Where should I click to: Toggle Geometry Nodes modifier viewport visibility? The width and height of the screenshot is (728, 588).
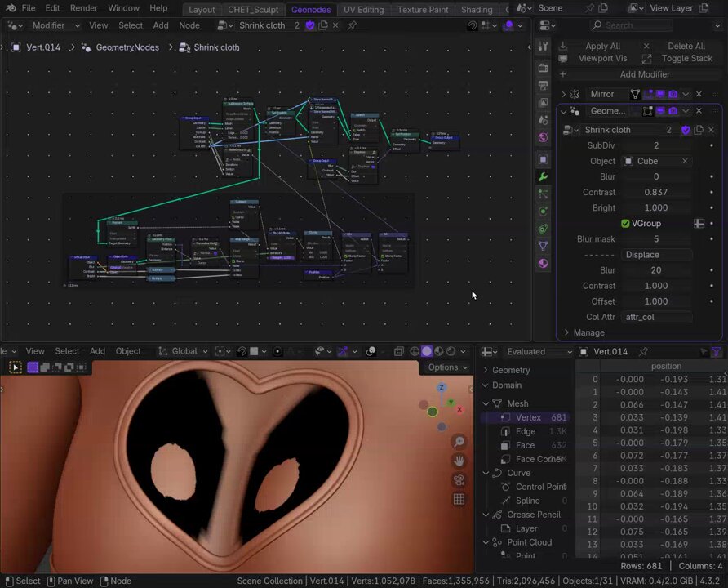coord(660,111)
